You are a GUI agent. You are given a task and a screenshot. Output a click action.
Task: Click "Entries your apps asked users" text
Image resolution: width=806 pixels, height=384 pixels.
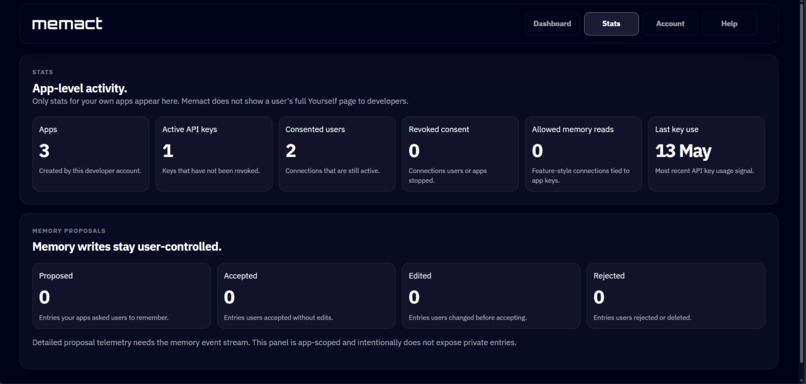click(103, 318)
